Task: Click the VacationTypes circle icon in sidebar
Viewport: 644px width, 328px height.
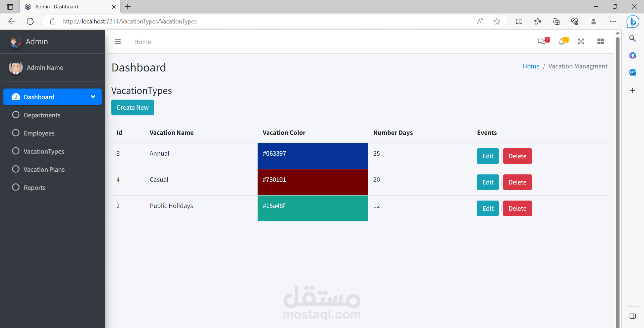Action: 16,151
